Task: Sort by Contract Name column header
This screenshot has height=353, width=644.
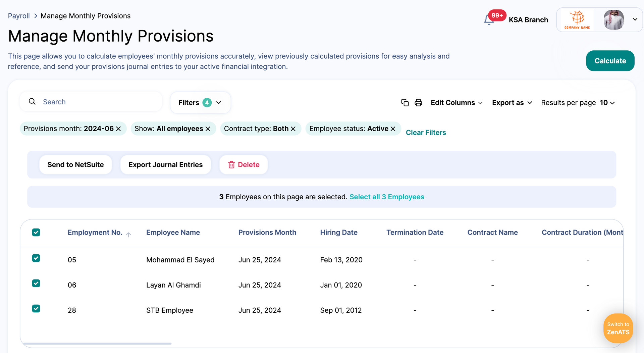Action: click(x=493, y=233)
